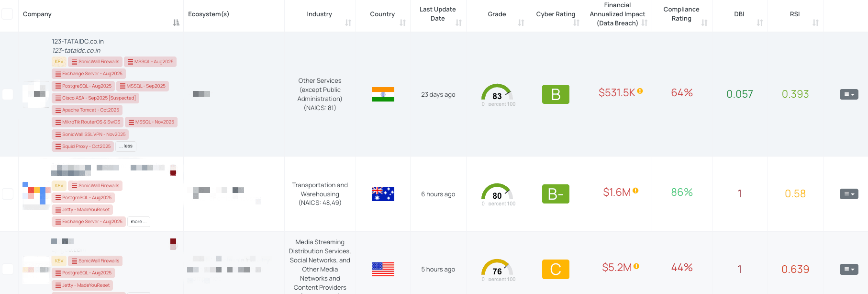The height and width of the screenshot is (294, 868).
Task: Select the second row checkbox
Action: pos(7,194)
